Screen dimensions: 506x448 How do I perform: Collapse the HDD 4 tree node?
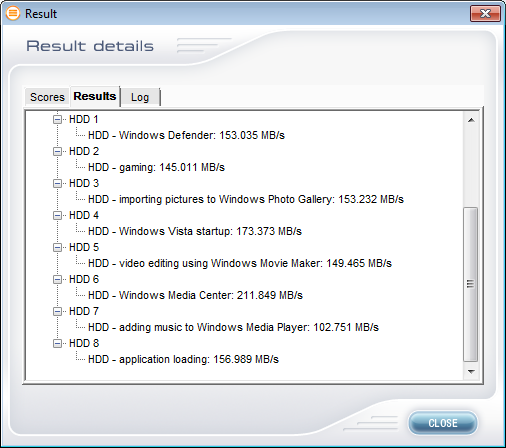click(57, 215)
